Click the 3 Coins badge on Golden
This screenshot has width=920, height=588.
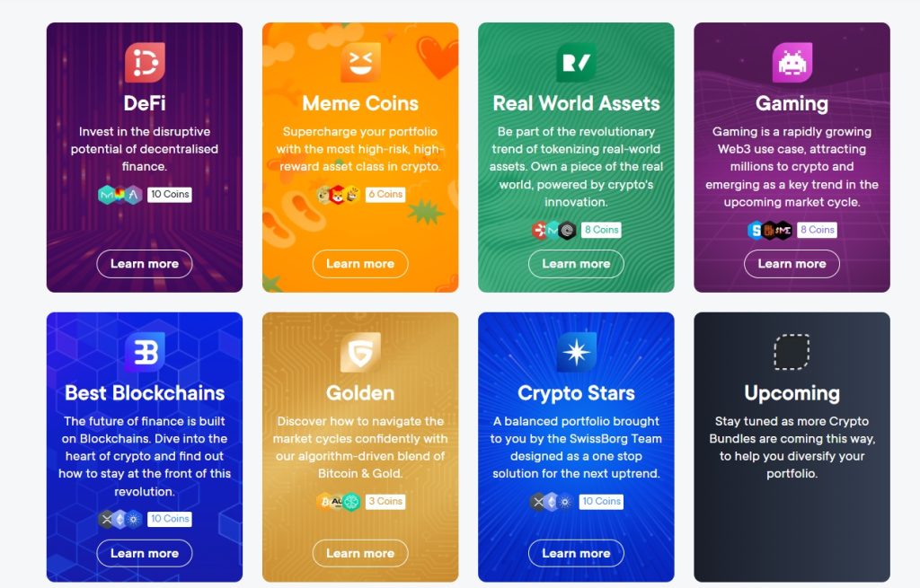coord(385,502)
